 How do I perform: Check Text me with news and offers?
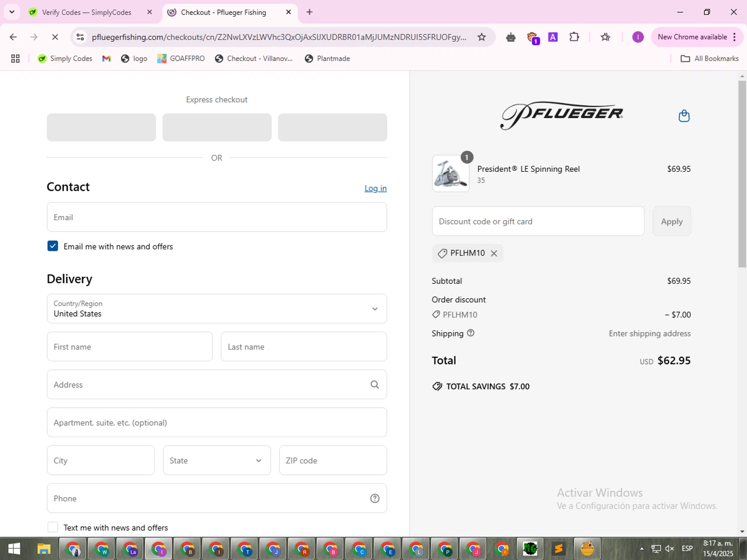53,527
